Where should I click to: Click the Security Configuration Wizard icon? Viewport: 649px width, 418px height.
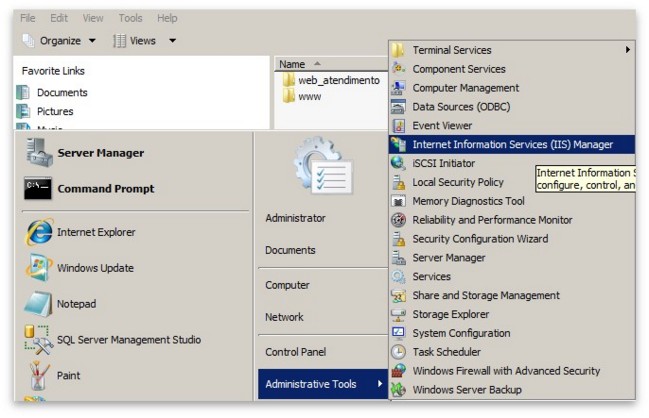click(398, 239)
